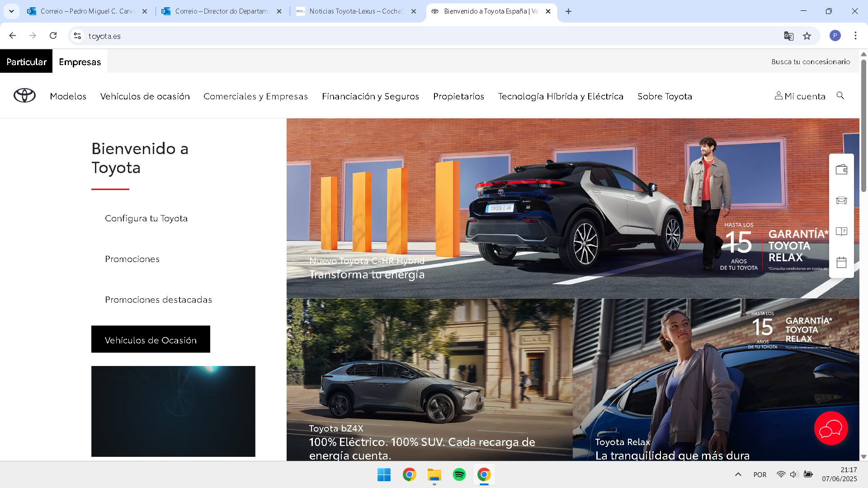Click Busca tu concesionario link
The width and height of the screenshot is (868, 488).
coord(811,61)
